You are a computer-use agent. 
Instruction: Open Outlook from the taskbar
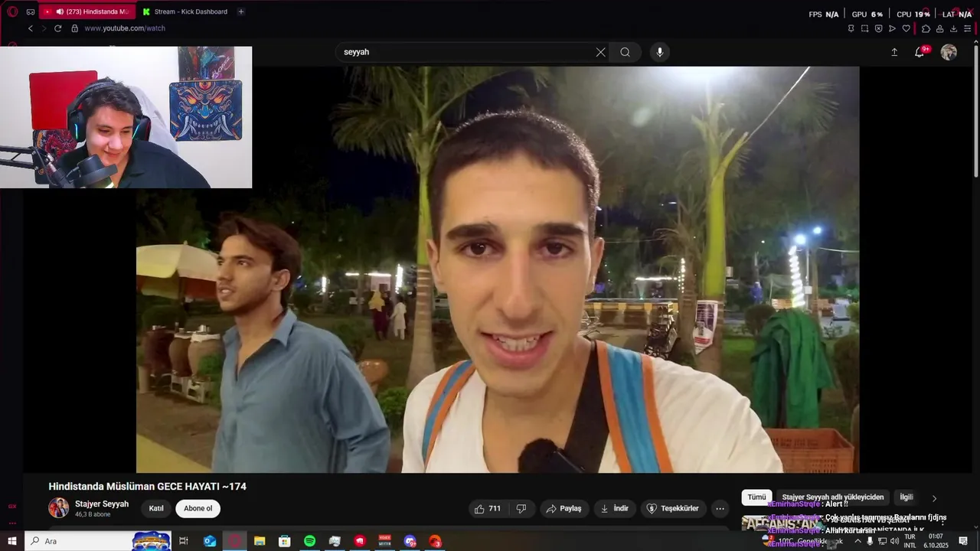(x=210, y=541)
